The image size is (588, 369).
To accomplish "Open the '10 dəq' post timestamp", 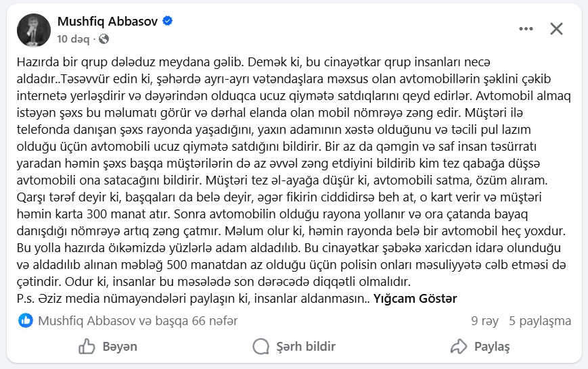I will point(73,39).
